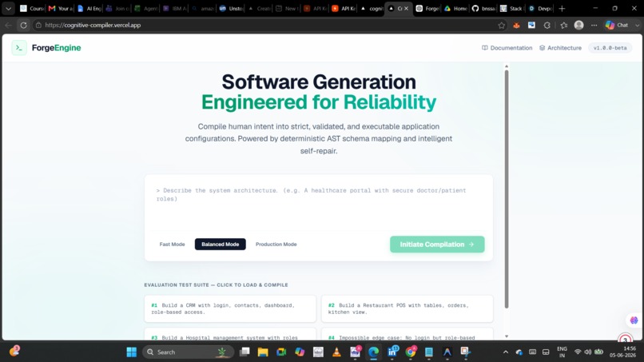Click the Wi-Fi network tray icon

click(578, 352)
